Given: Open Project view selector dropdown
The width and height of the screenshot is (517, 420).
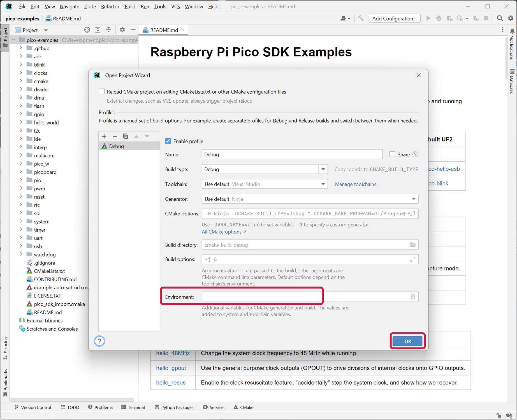Looking at the screenshot, I should (46, 30).
